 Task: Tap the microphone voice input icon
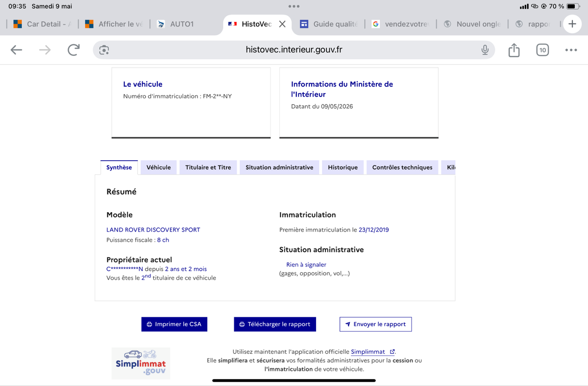tap(485, 50)
